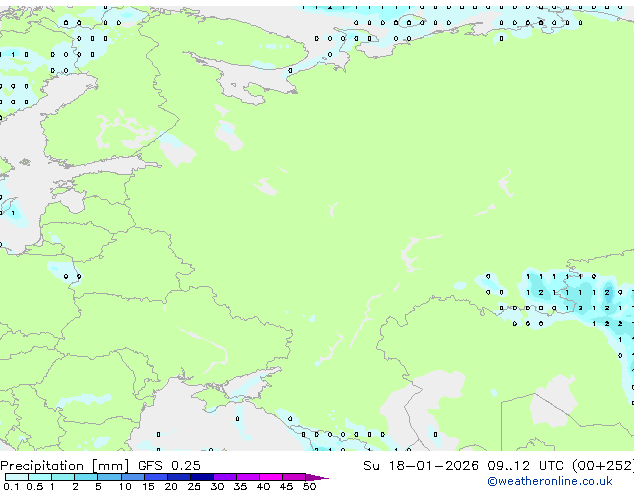Image resolution: width=634 pixels, height=490 pixels.
Task: Click the 0.5–1 mm legend color swatch
Action: click(40, 477)
